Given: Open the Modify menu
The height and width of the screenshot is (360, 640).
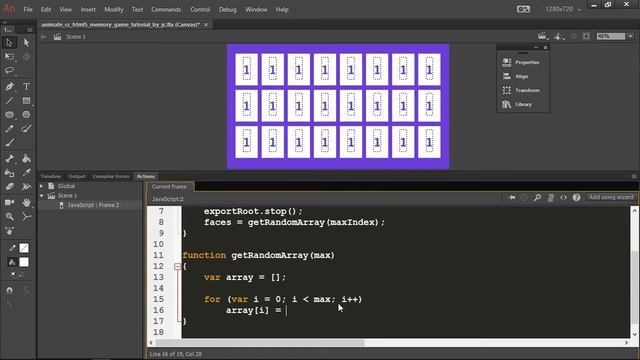Looking at the screenshot, I should (113, 9).
